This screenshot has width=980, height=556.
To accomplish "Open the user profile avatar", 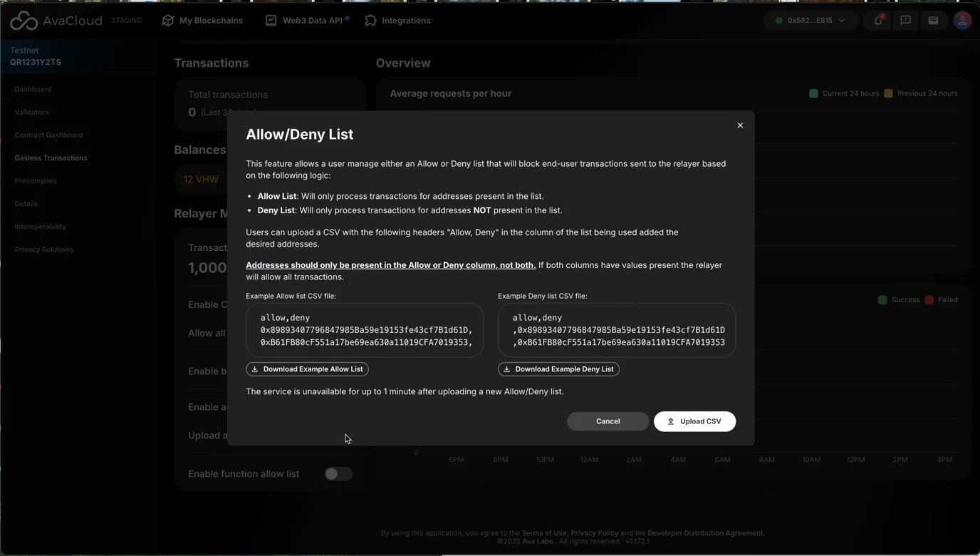I will click(x=962, y=21).
